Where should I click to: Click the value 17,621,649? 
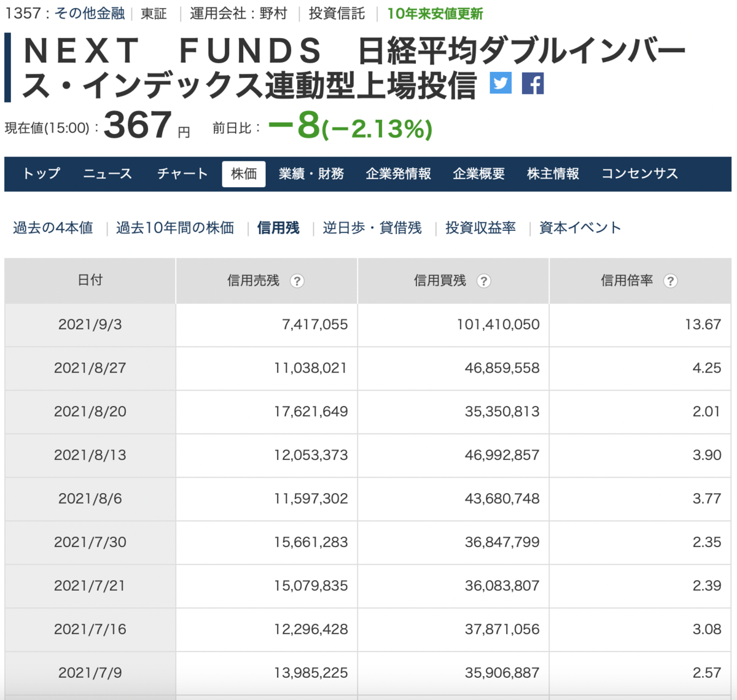click(311, 412)
